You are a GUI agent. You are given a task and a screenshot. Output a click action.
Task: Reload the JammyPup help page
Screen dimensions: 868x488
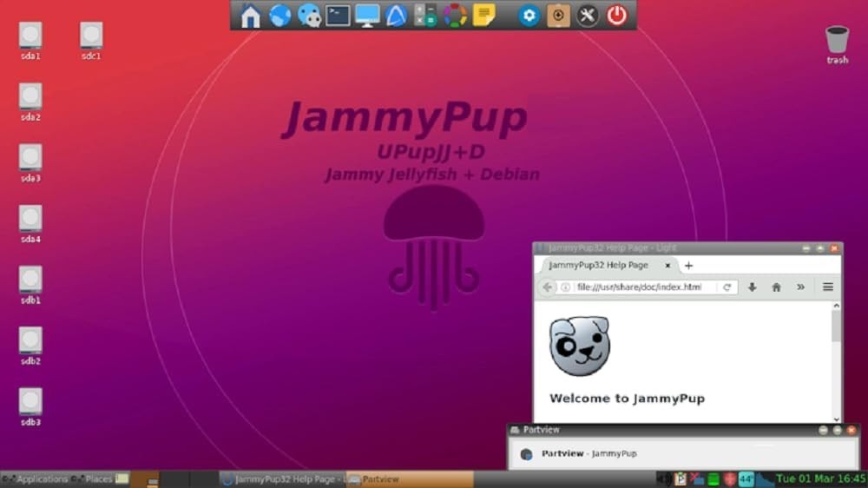(727, 287)
